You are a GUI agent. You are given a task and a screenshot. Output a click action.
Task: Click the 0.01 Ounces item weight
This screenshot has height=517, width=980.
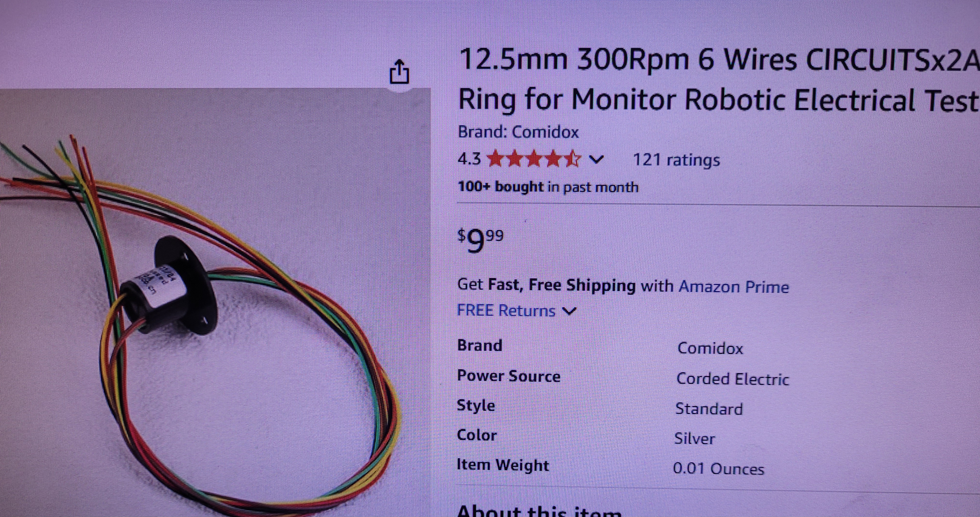[718, 469]
